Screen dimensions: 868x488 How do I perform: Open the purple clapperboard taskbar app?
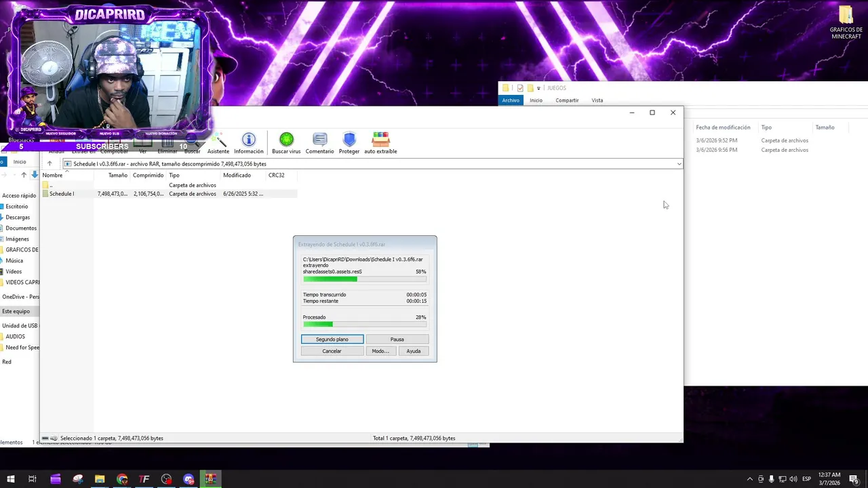[56, 479]
